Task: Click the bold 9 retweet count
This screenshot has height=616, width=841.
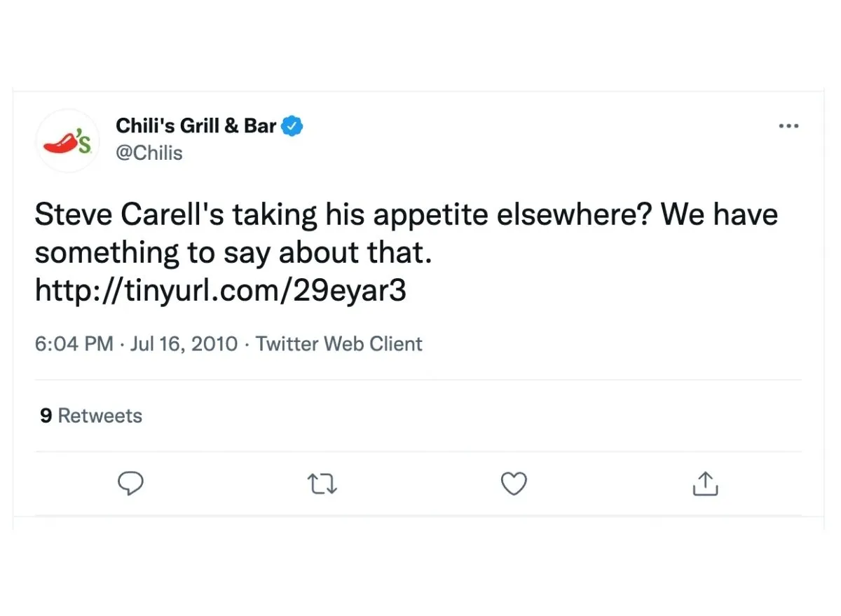Action: (46, 416)
